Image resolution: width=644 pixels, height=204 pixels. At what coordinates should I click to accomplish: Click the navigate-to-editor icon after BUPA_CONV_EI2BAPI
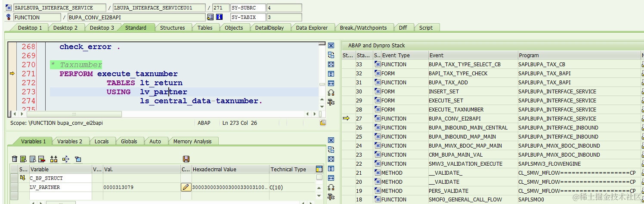tap(210, 17)
